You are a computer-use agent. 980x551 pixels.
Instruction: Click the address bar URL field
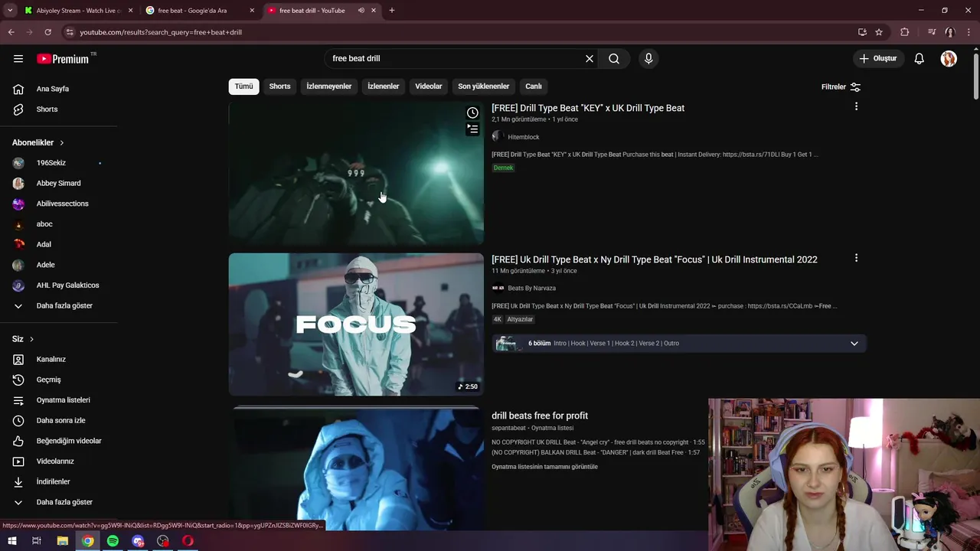click(x=459, y=32)
